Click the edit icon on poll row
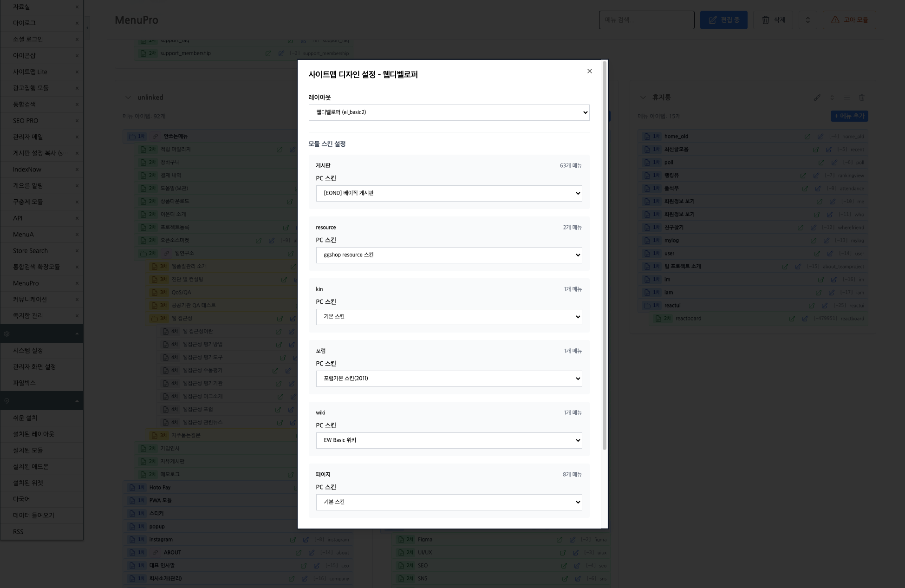 click(x=834, y=163)
